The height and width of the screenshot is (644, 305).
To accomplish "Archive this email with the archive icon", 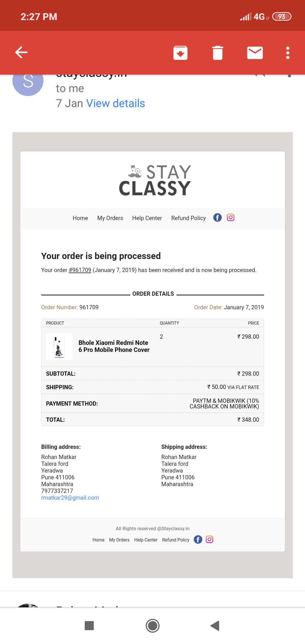I will tap(180, 53).
